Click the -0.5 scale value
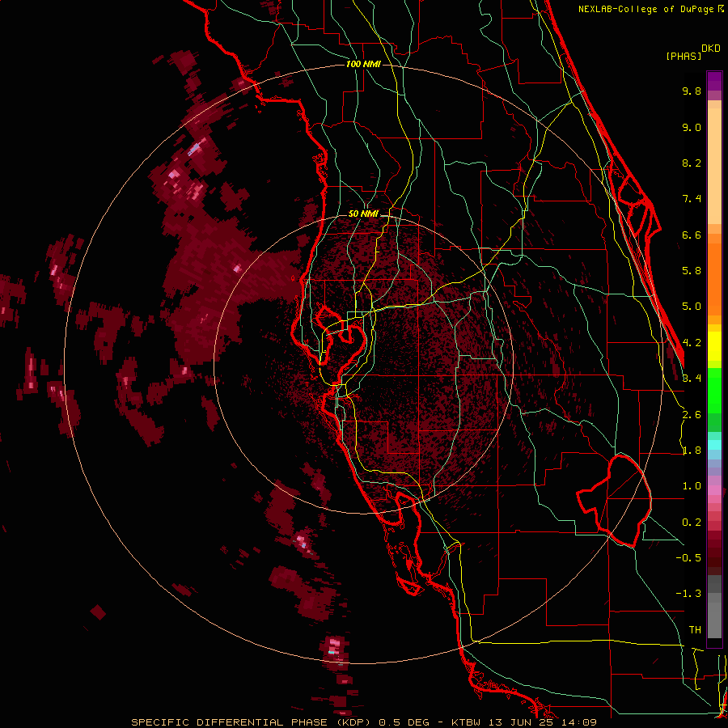Screen dimensions: 728x728 point(688,558)
